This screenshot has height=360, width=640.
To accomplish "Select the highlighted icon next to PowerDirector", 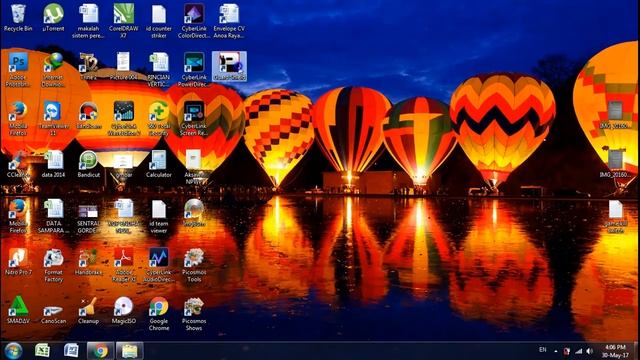I will pos(229,66).
